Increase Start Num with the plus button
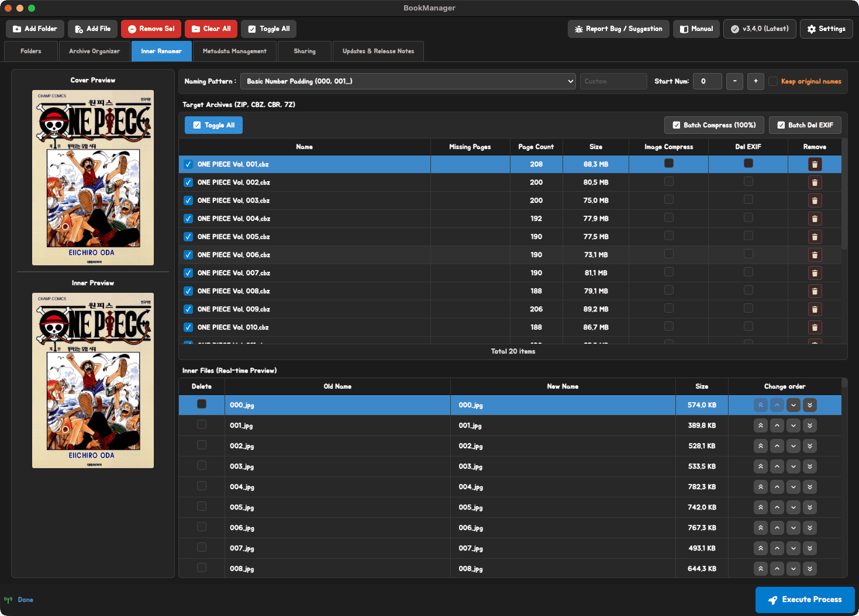Viewport: 859px width, 616px height. [755, 81]
